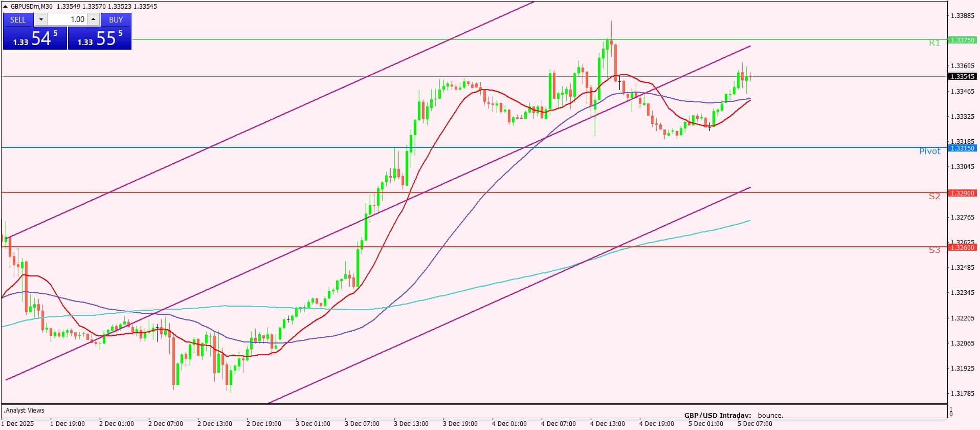Decrease trade volume with down arrow
The width and height of the screenshot is (980, 430).
click(x=41, y=19)
